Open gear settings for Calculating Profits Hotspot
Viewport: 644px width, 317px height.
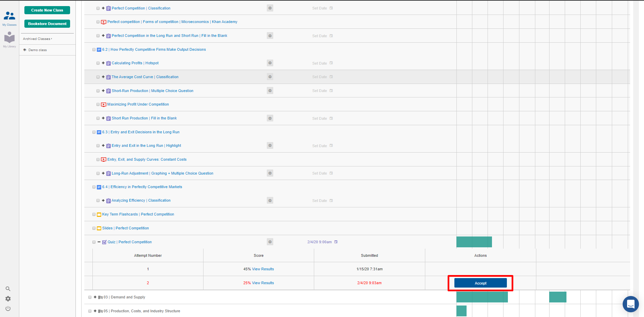[270, 63]
